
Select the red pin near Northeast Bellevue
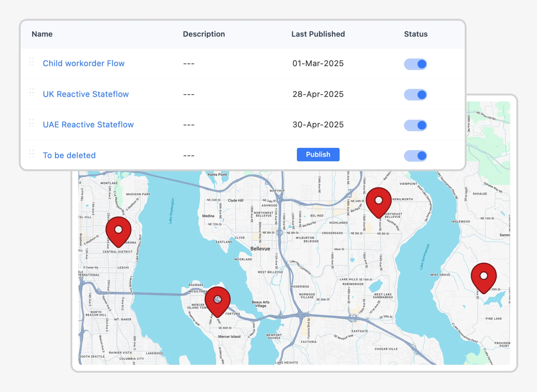point(379,201)
